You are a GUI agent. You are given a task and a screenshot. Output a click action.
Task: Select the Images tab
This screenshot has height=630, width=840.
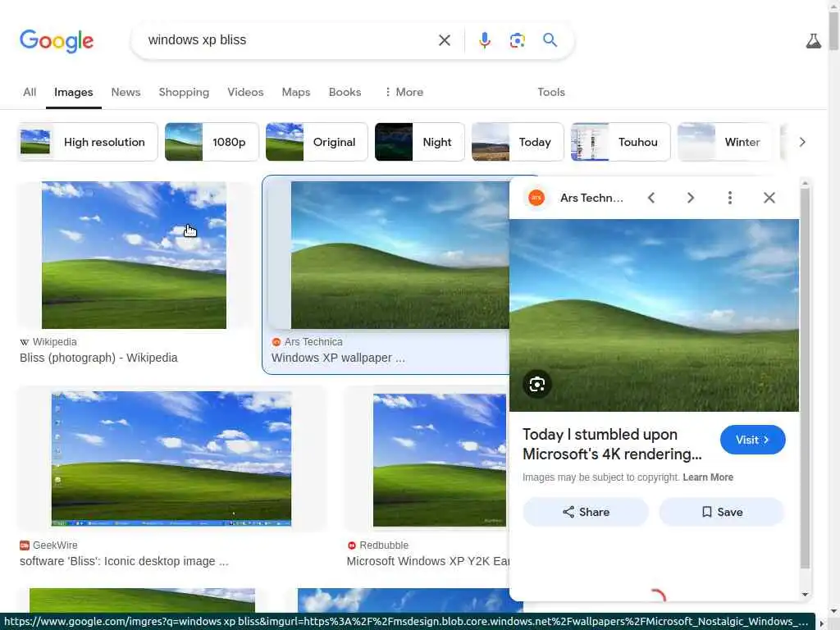click(x=73, y=92)
